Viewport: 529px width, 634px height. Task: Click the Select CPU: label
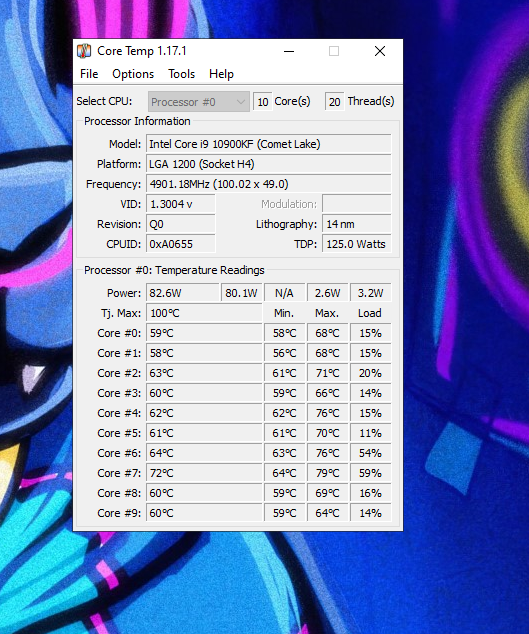pos(104,101)
